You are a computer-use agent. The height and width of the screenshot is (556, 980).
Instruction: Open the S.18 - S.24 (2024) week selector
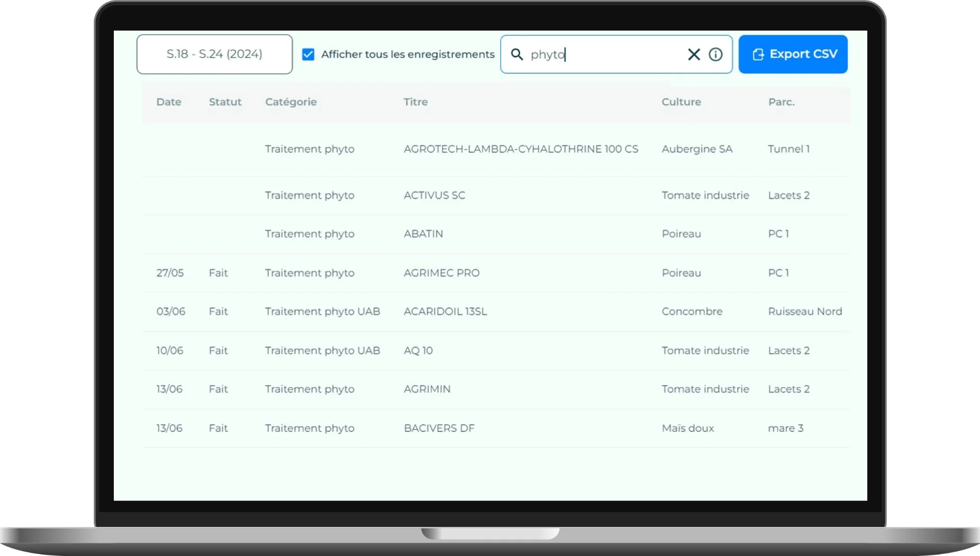[x=214, y=54]
